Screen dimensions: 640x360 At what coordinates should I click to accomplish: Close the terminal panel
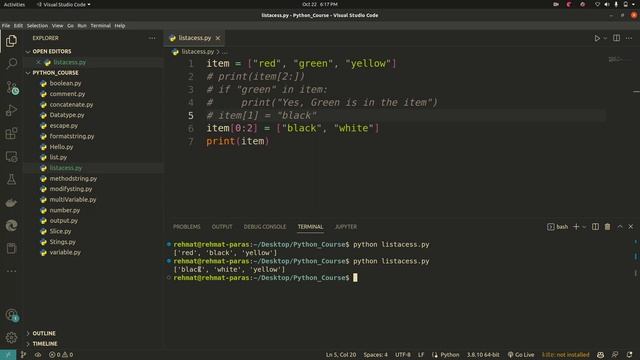631,227
